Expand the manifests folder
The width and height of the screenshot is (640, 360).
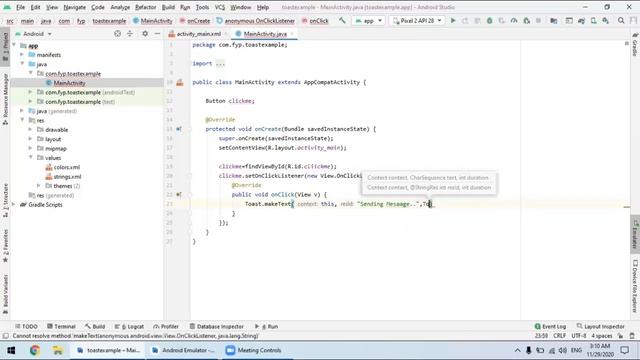[x=22, y=55]
